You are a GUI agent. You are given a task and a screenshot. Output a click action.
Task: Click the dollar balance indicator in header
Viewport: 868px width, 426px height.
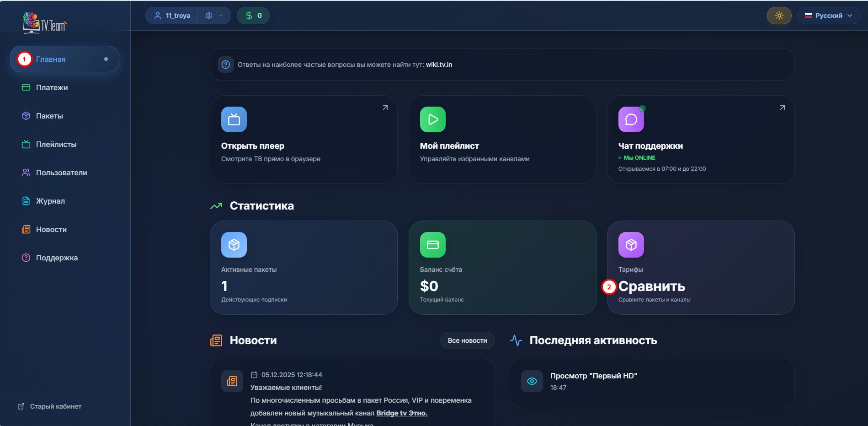tap(253, 16)
